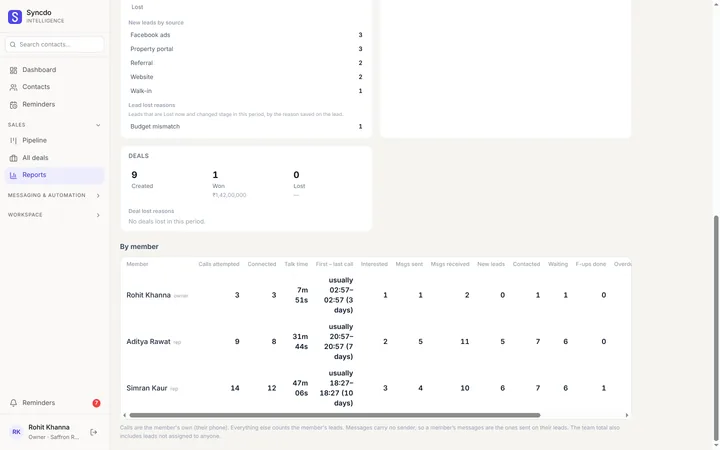Image resolution: width=720 pixels, height=450 pixels.
Task: Open Reminders in the main navigation
Action: click(x=55, y=104)
